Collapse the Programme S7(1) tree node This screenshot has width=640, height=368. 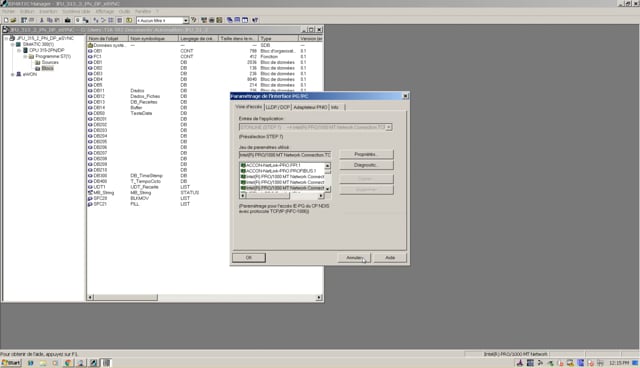[x=25, y=56]
